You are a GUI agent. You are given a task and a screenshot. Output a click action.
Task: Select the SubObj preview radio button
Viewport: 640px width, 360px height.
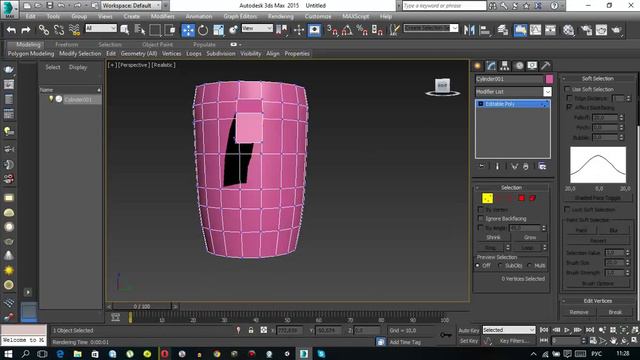tap(500, 266)
